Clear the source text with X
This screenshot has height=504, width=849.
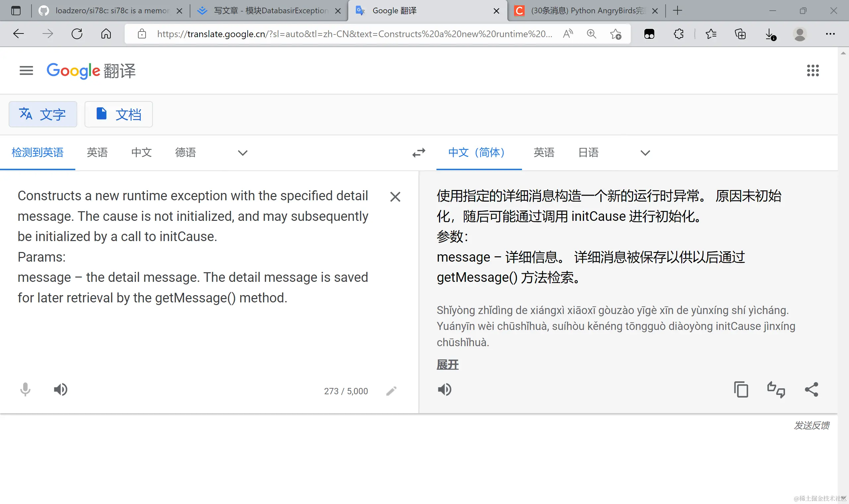[395, 197]
